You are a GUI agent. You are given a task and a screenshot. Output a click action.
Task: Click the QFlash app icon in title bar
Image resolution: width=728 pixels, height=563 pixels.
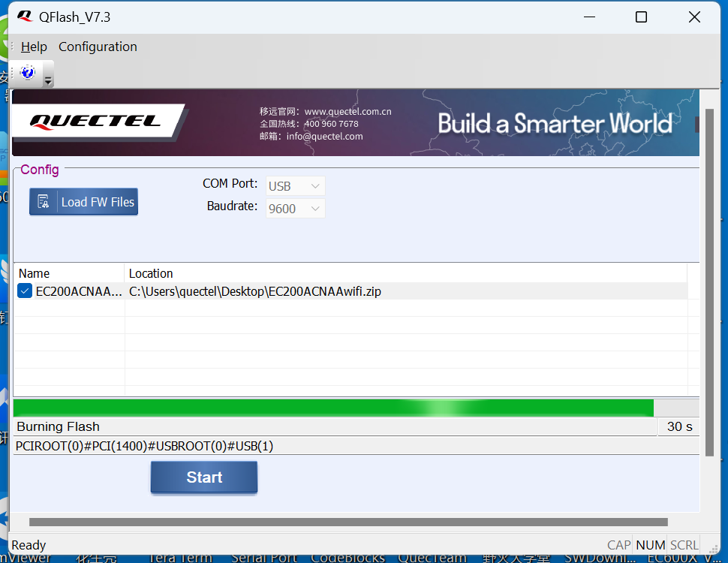[x=25, y=17]
